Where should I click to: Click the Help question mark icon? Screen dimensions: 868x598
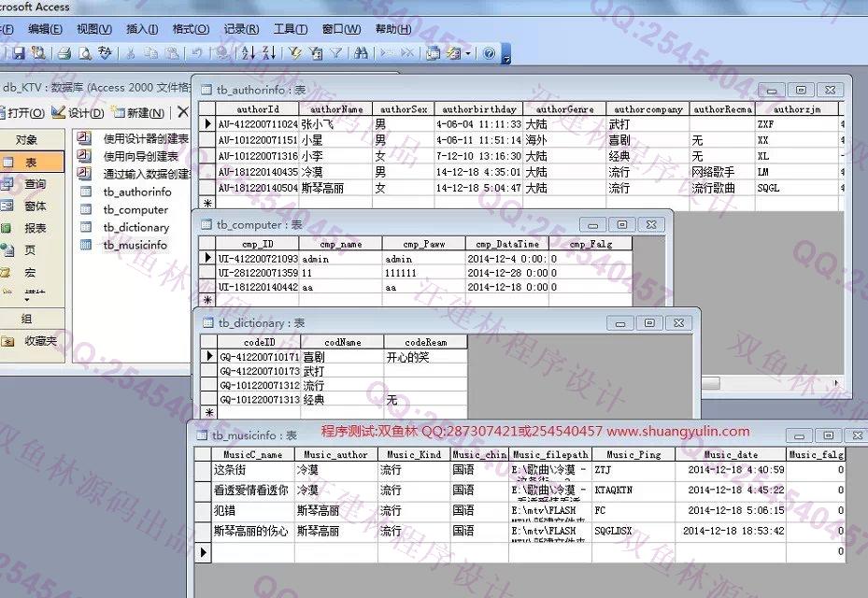pyautogui.click(x=489, y=53)
